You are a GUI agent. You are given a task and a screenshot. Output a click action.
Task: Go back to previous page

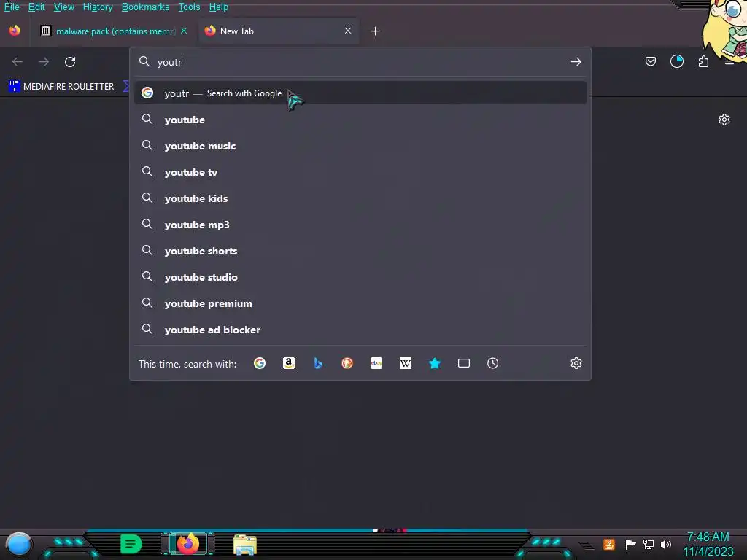18,62
